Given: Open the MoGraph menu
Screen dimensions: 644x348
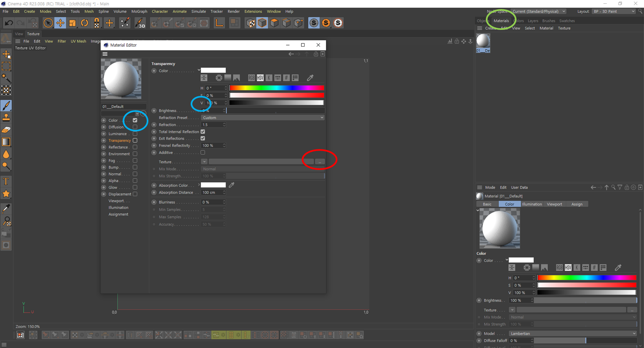Looking at the screenshot, I should 139,11.
